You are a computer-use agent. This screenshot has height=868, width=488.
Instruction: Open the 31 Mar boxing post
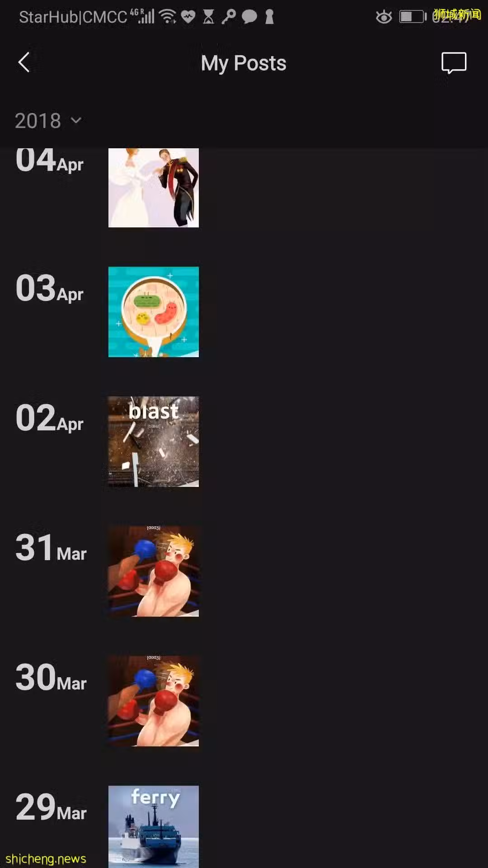pyautogui.click(x=154, y=571)
